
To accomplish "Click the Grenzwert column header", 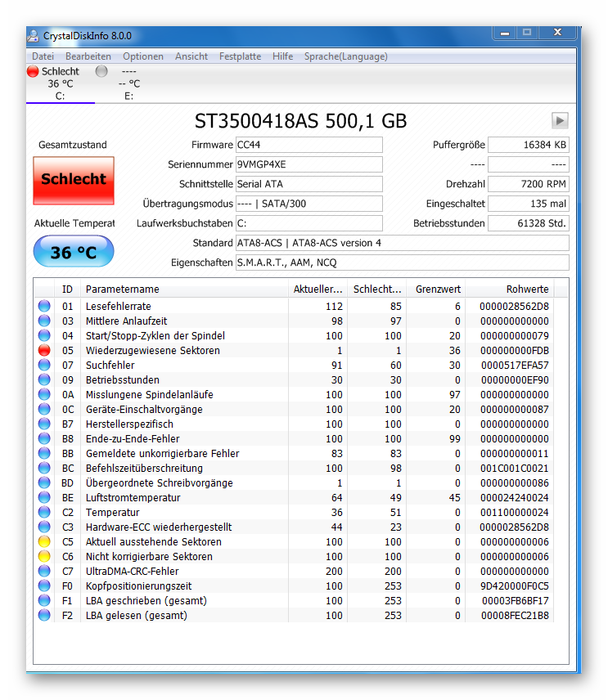I will (436, 289).
